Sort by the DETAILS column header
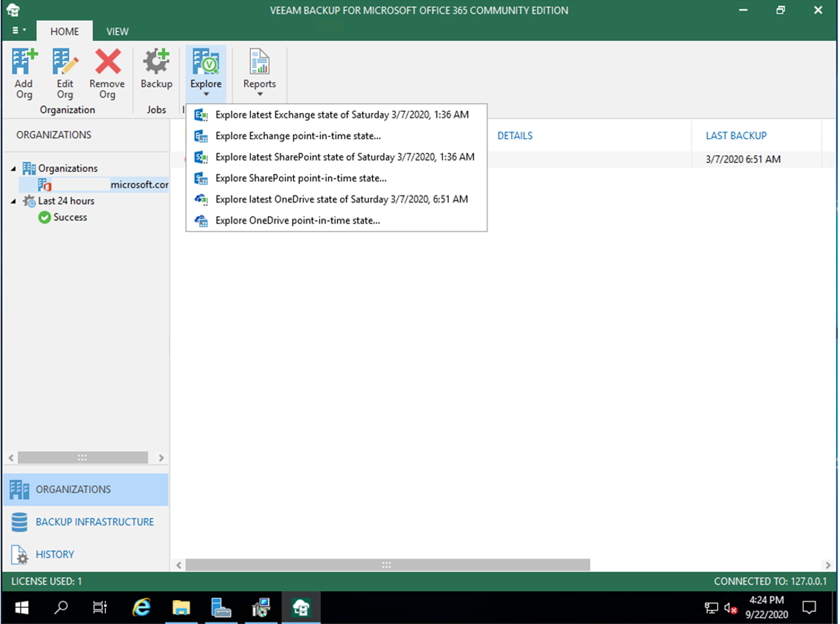 (x=515, y=136)
